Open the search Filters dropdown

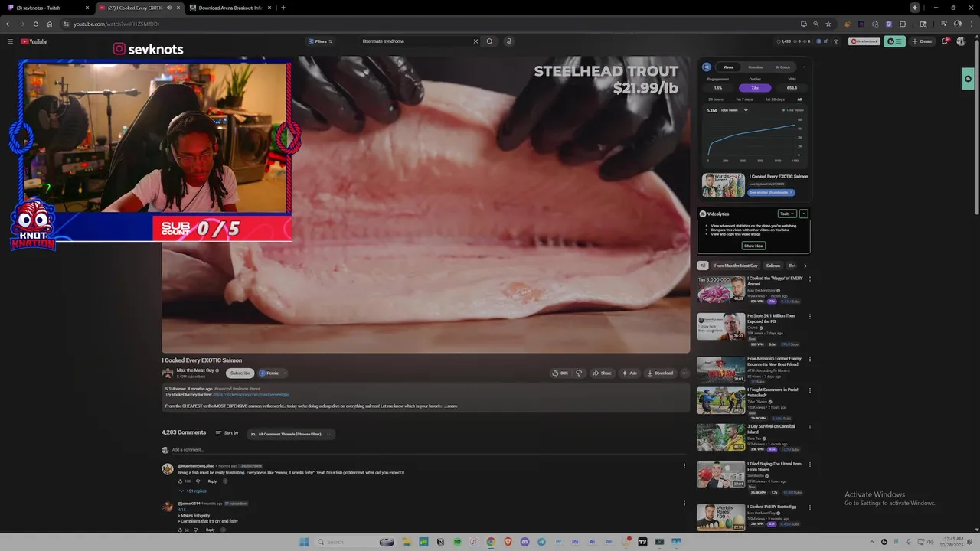[x=320, y=41]
